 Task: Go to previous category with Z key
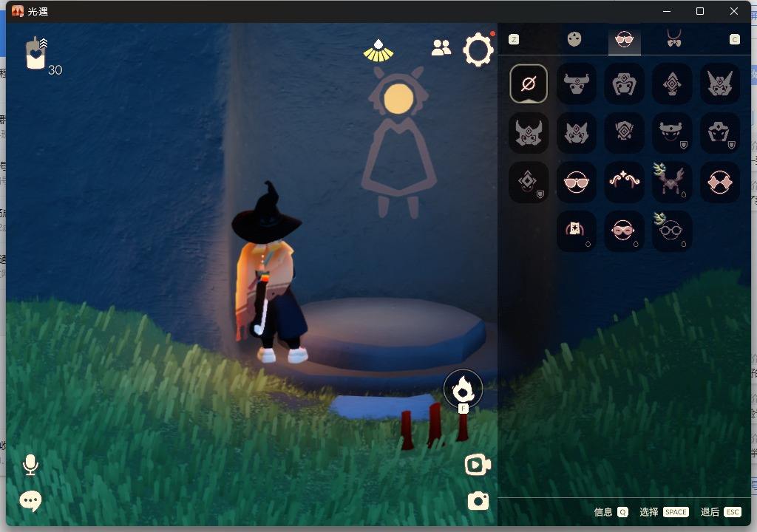click(514, 40)
